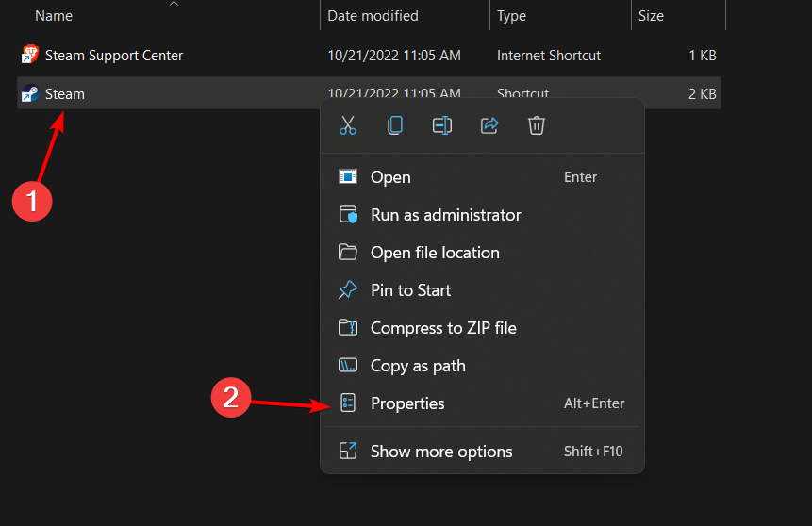Click the Open menu item icon

tap(347, 176)
